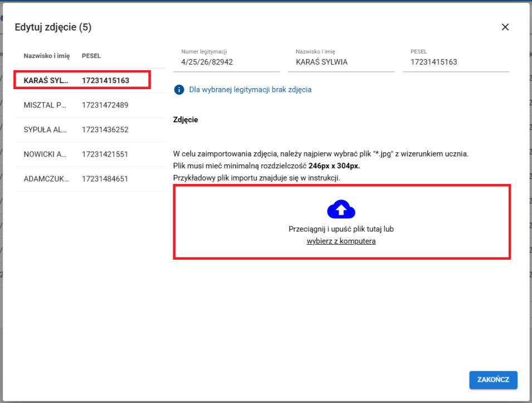Click the blue info circle icon
Screen dimensions: 532x403
click(x=179, y=90)
